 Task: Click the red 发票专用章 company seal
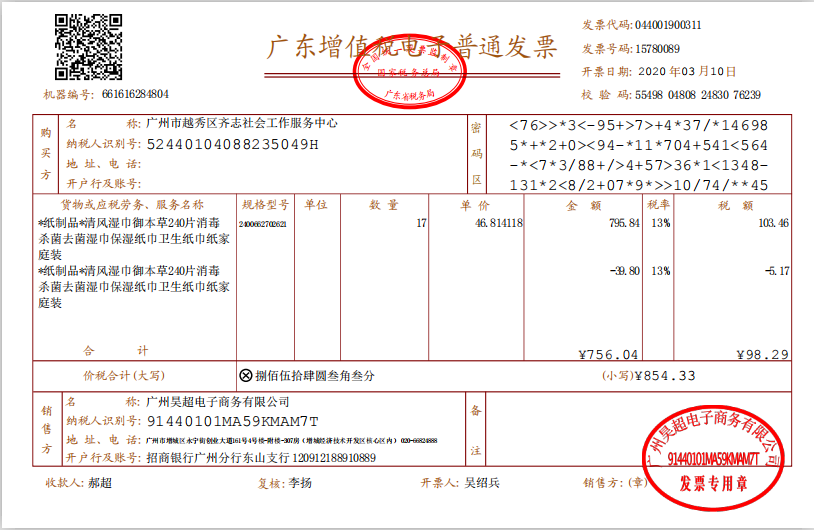[x=713, y=457]
